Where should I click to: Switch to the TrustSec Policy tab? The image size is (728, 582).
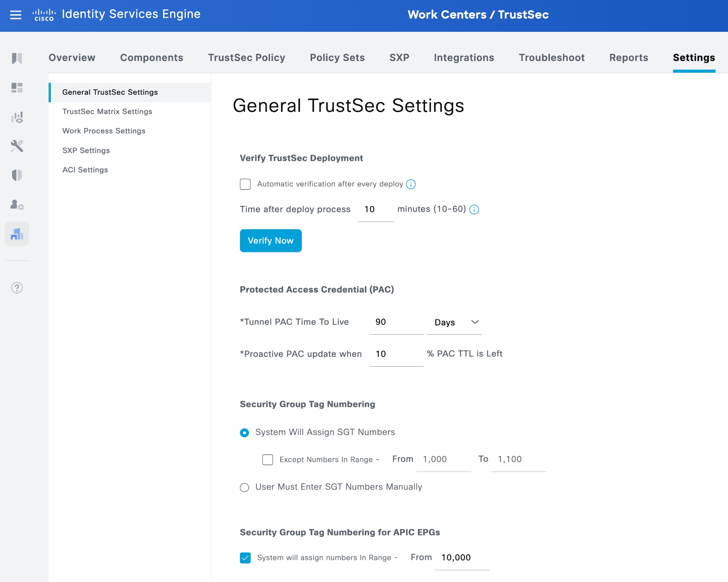246,58
